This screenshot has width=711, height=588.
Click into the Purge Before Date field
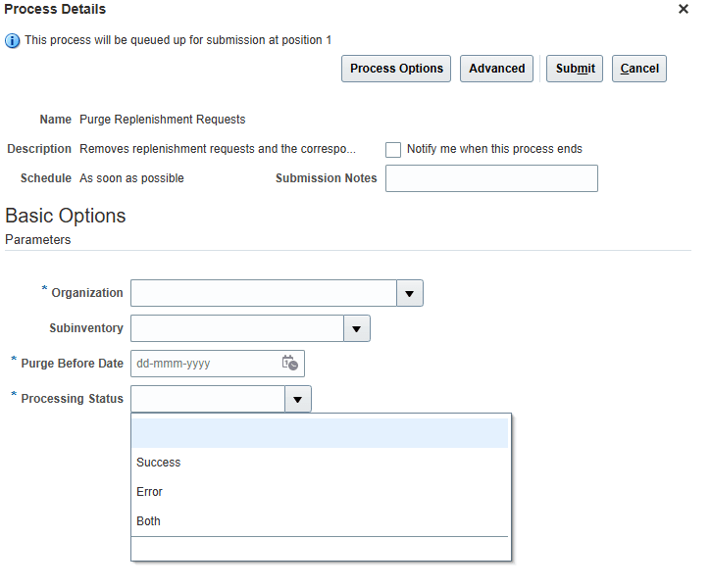204,364
